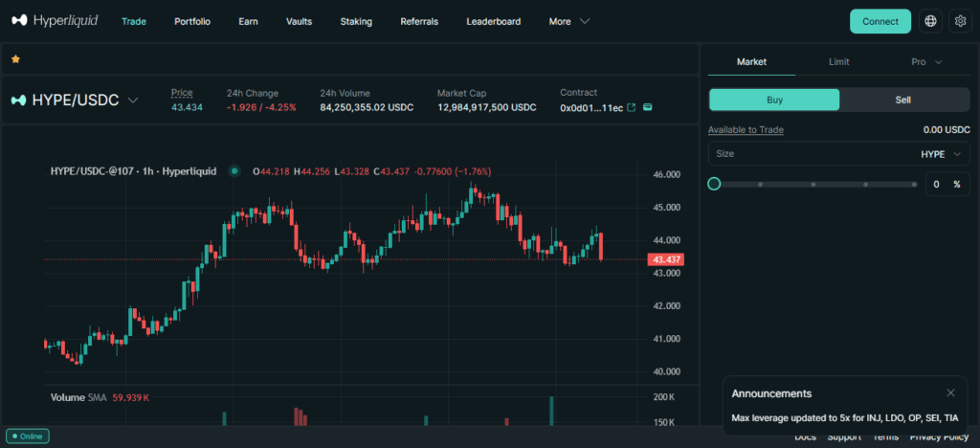
Task: Click the 46.000 price axis label
Action: (666, 174)
